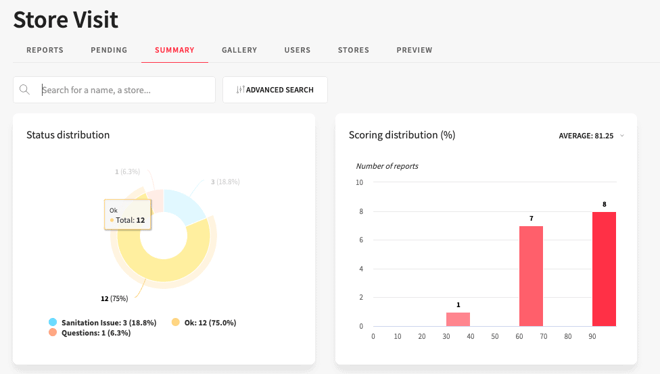Viewport: 660px width, 374px height.
Task: Click the advanced search filter sliders icon
Action: point(240,90)
